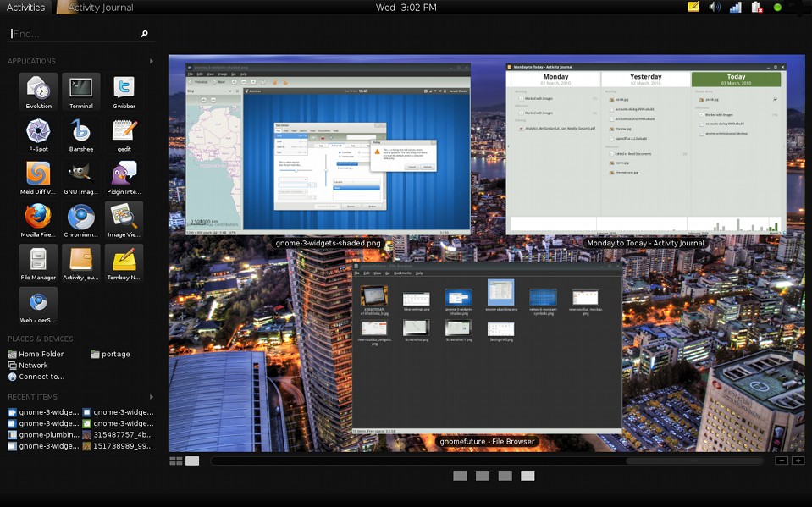This screenshot has width=812, height=507.
Task: Open File menu in File Browser window
Action: 356,273
